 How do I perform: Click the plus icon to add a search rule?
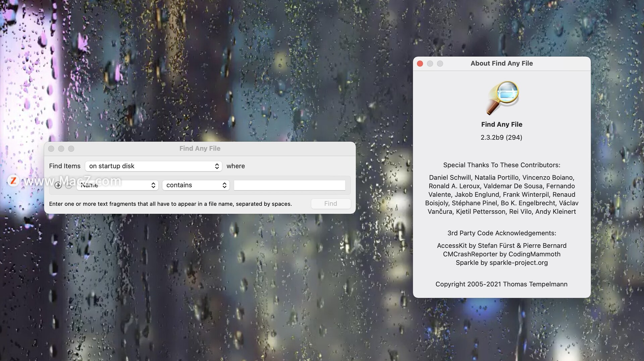58,185
